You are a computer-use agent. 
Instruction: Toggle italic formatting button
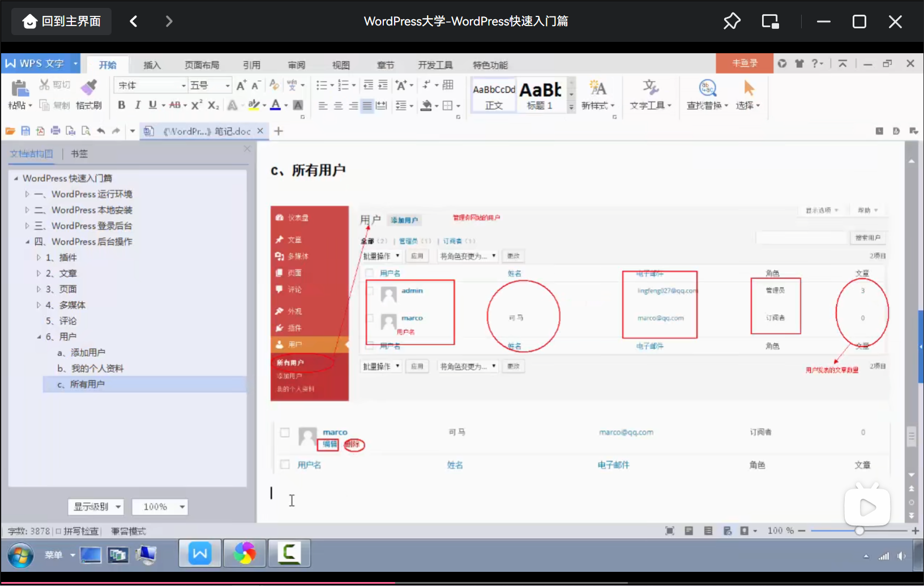[x=137, y=105]
